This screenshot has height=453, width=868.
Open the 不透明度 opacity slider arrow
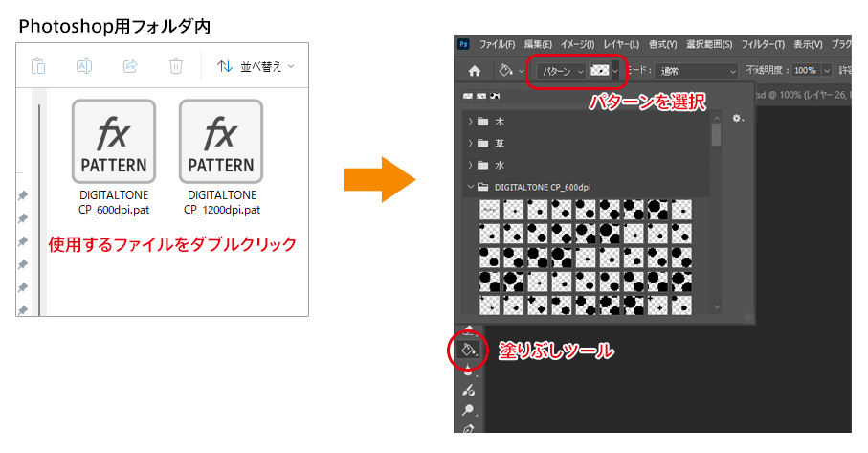coord(827,70)
